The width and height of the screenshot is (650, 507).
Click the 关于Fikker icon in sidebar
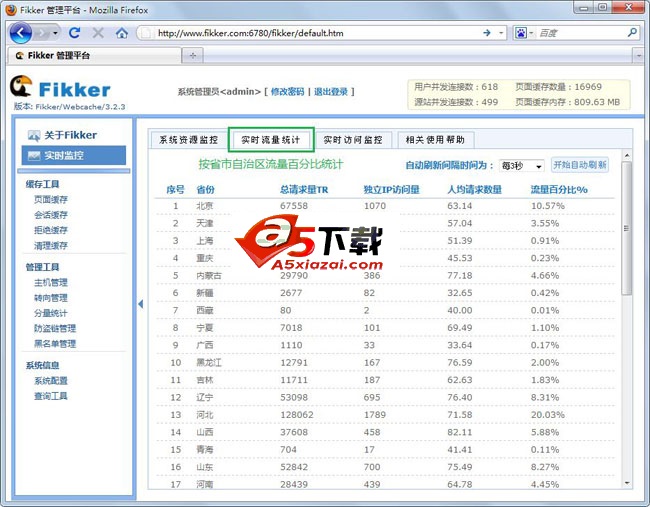[x=33, y=135]
